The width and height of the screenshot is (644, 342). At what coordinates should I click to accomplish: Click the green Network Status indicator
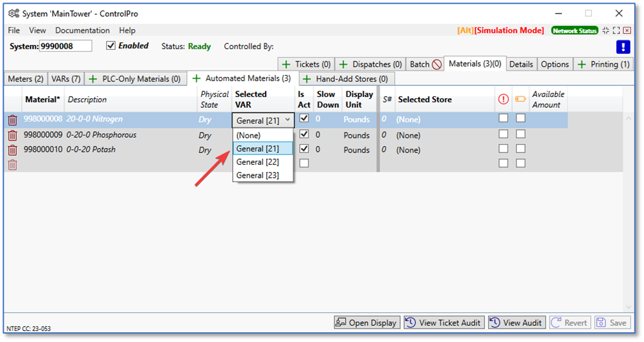click(574, 30)
